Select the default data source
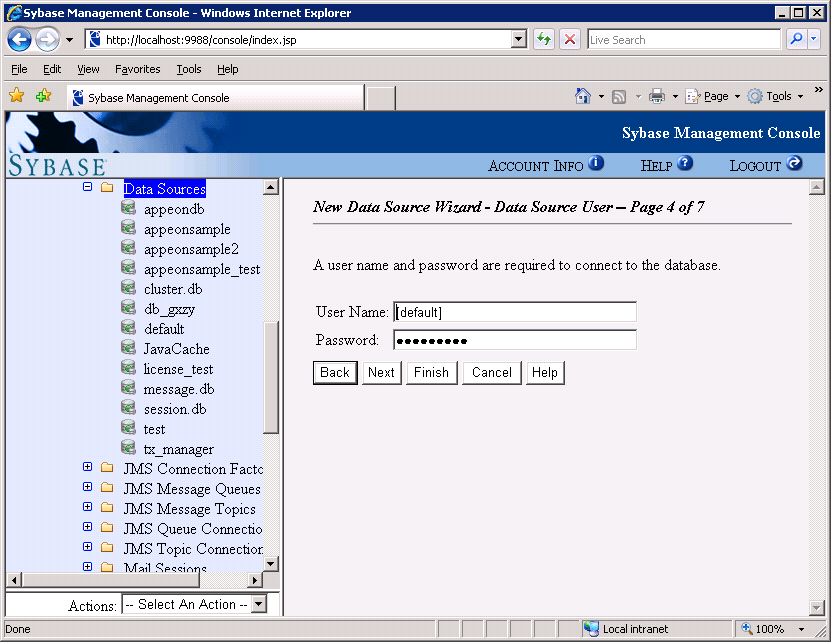The image size is (831, 642). (164, 329)
